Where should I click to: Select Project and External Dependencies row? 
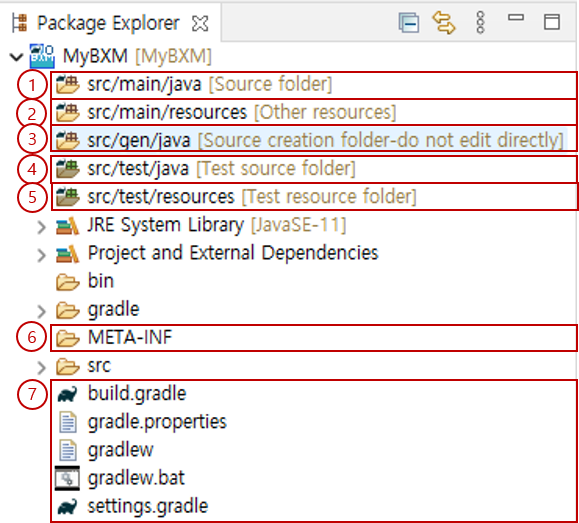pyautogui.click(x=233, y=253)
